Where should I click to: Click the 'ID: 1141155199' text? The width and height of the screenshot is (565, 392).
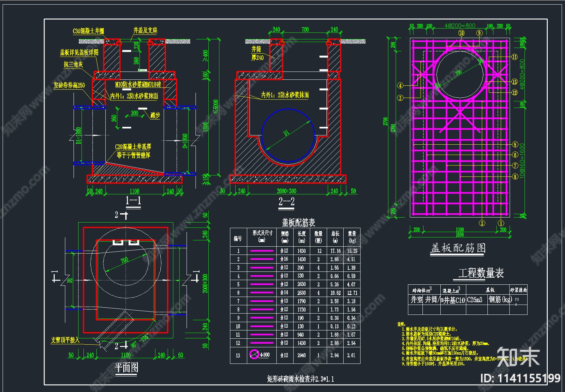(521, 378)
